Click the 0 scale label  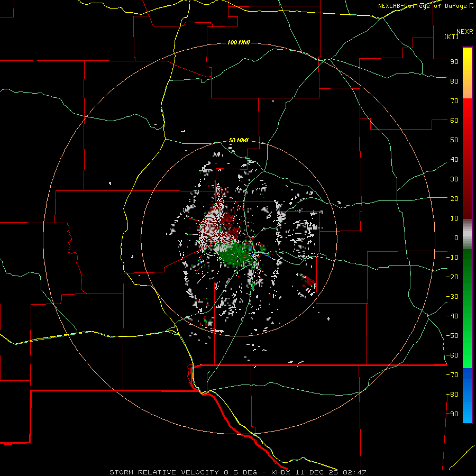456,237
